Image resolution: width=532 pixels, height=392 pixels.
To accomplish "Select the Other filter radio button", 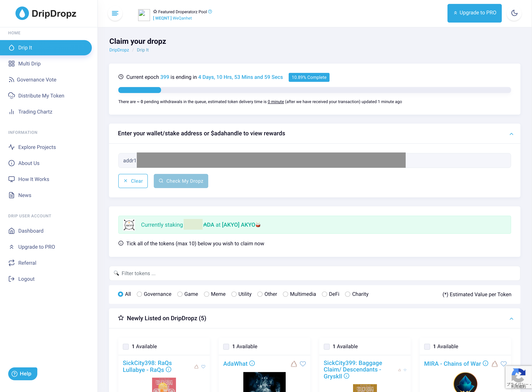I will coord(260,294).
